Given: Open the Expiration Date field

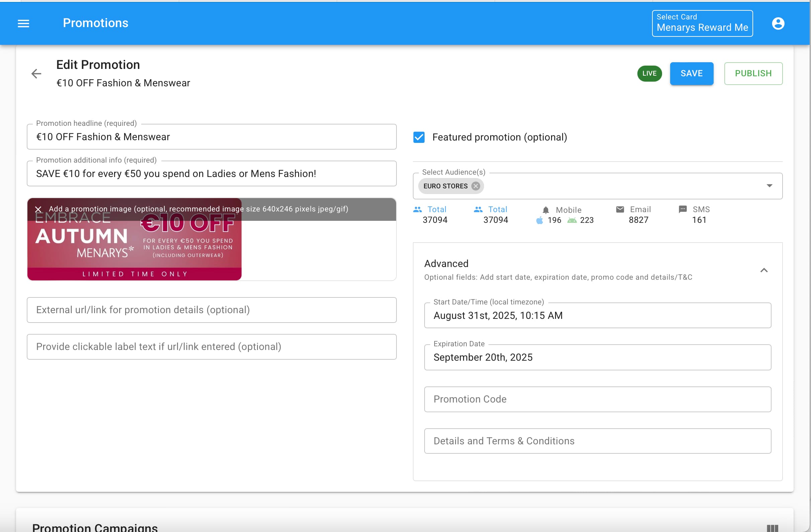Looking at the screenshot, I should point(597,357).
